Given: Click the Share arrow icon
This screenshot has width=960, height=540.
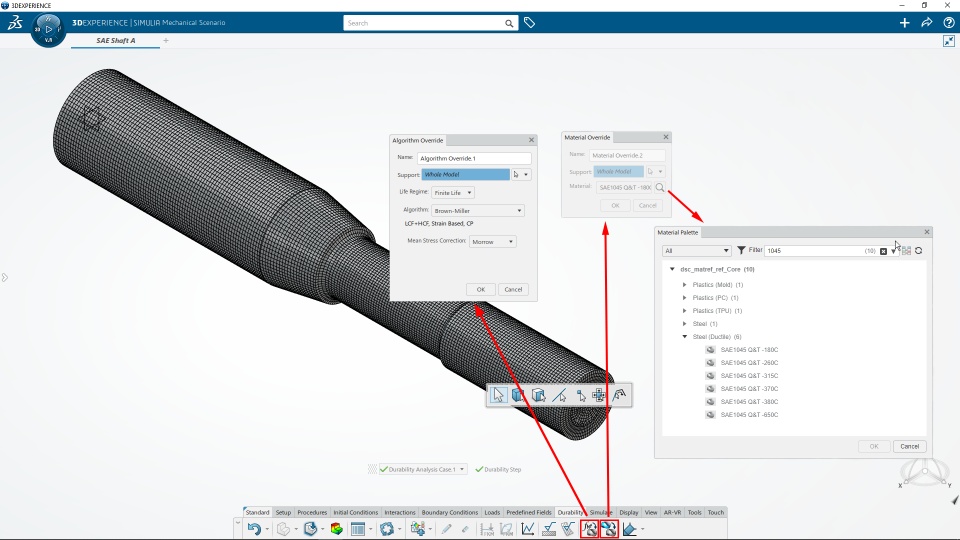Looking at the screenshot, I should point(926,23).
